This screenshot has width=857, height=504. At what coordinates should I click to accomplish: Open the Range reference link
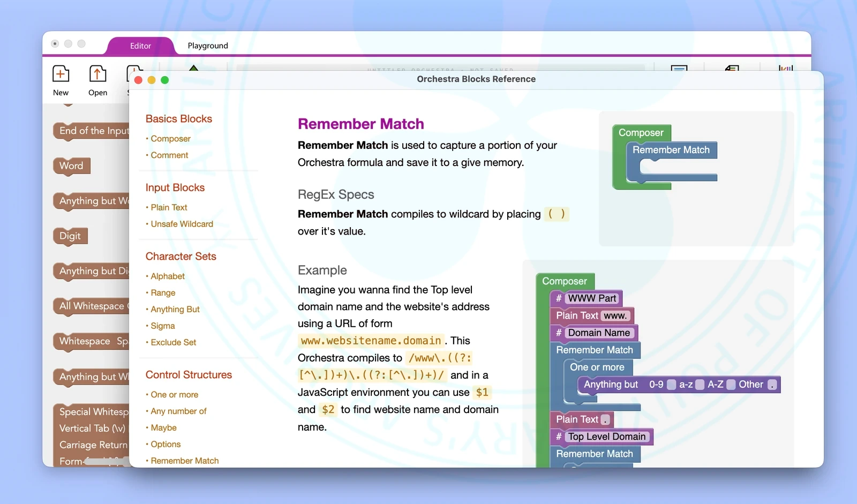tap(163, 293)
